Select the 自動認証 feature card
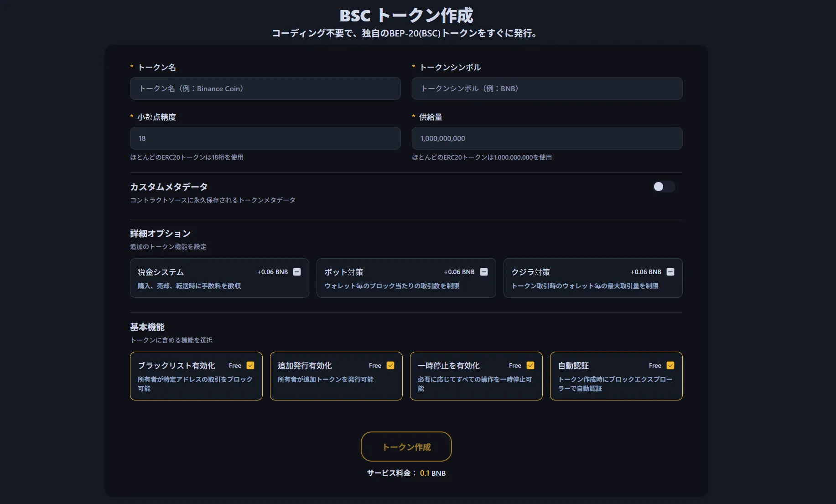The height and width of the screenshot is (504, 836). coord(611,383)
